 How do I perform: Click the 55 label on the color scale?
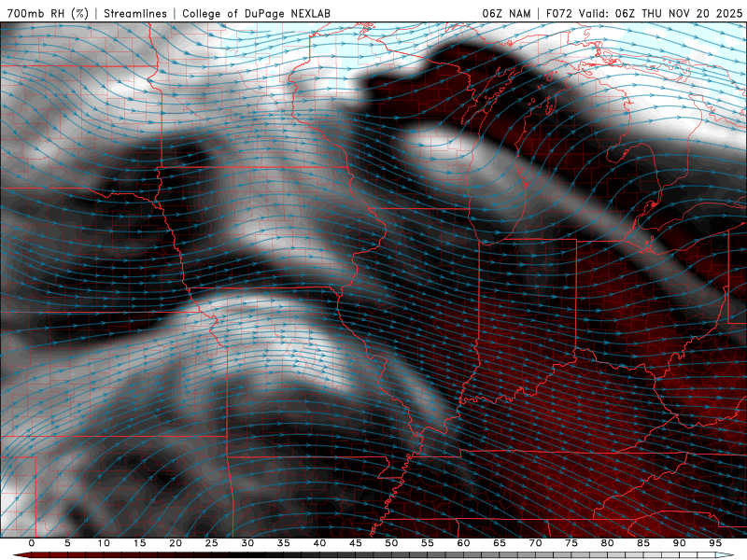coord(428,543)
